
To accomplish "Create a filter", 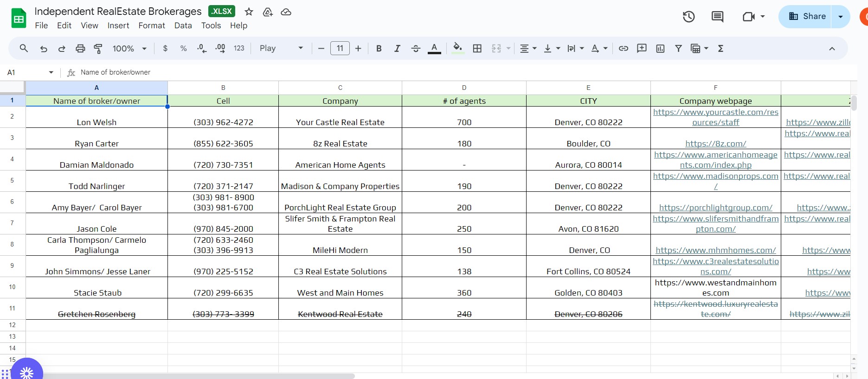I will pos(678,48).
